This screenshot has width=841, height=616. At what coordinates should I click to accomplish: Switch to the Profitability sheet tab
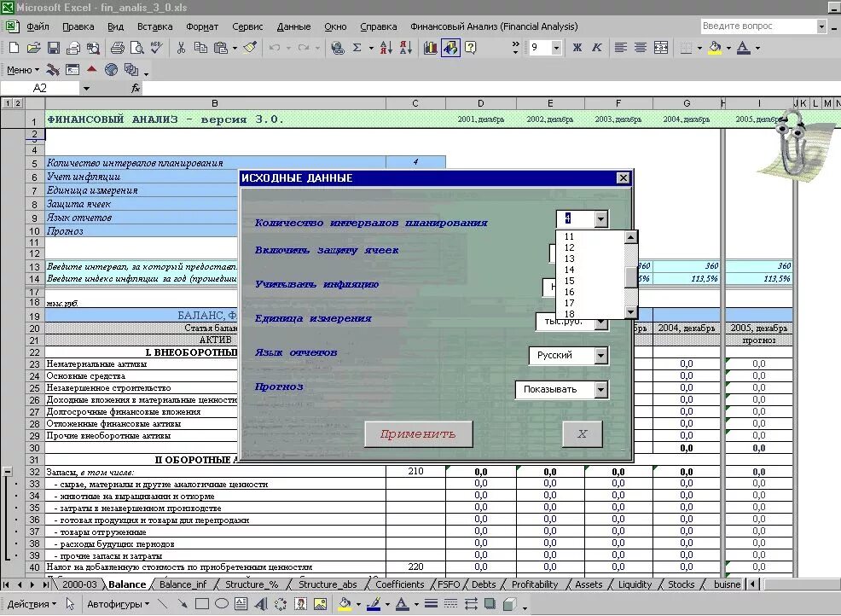[534, 584]
